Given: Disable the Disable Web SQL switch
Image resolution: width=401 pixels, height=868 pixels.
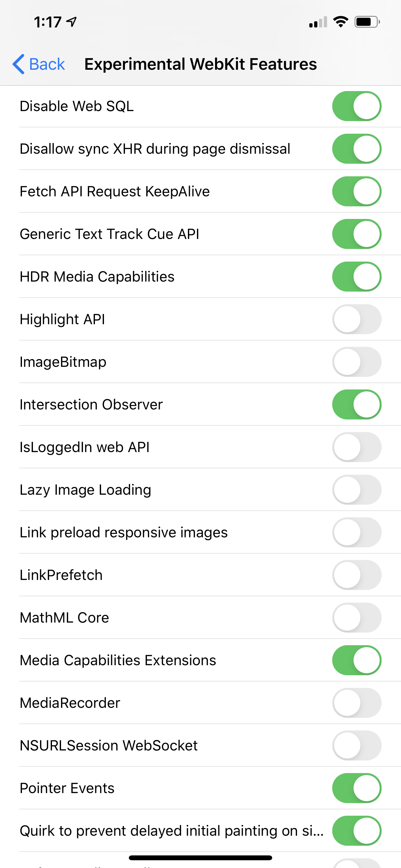Looking at the screenshot, I should click(x=356, y=106).
